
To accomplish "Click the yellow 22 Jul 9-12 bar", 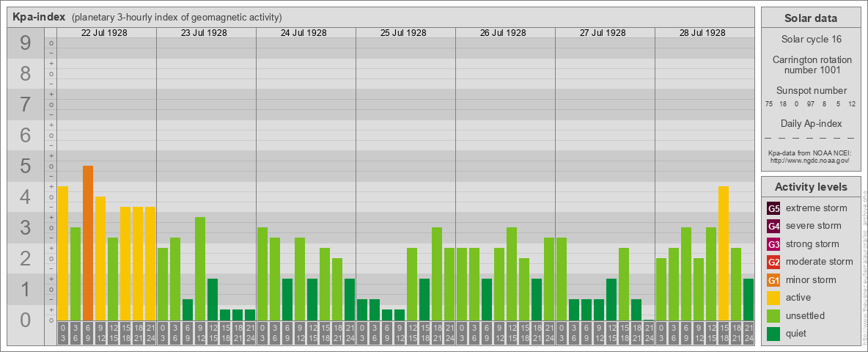I will [x=100, y=258].
